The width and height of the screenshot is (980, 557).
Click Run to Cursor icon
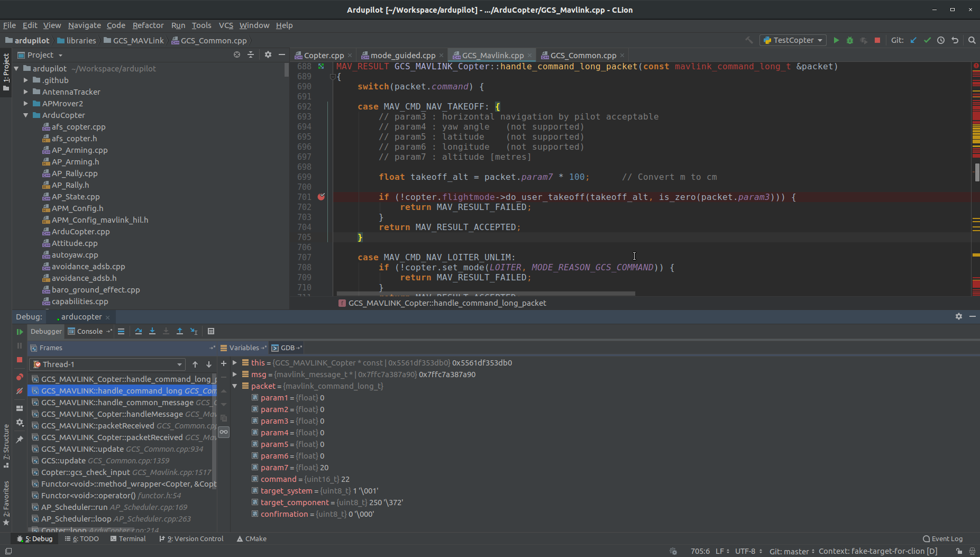(x=194, y=331)
